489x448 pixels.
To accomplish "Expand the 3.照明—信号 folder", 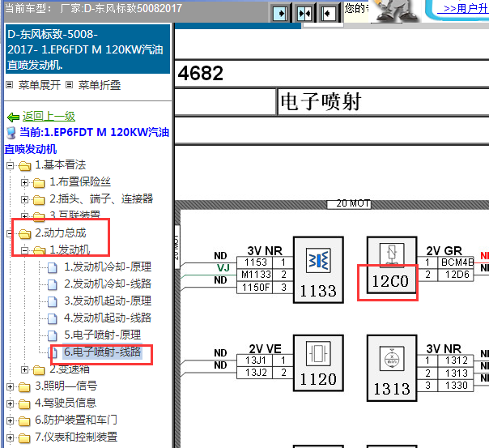I will (x=10, y=387).
